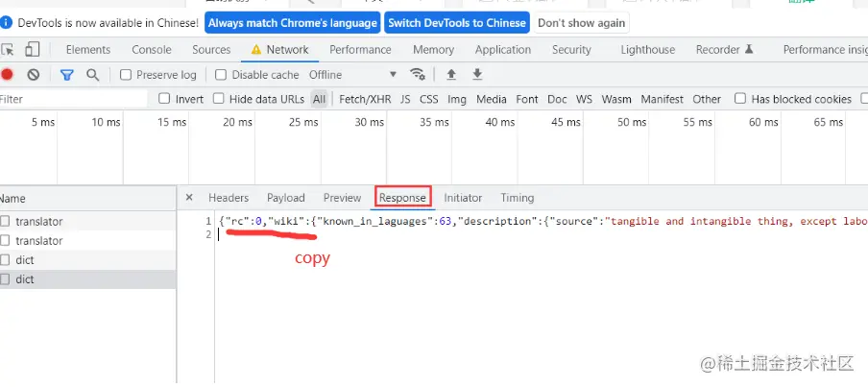Clear the network log icon
Image resolution: width=868 pixels, height=387 pixels.
[x=34, y=75]
